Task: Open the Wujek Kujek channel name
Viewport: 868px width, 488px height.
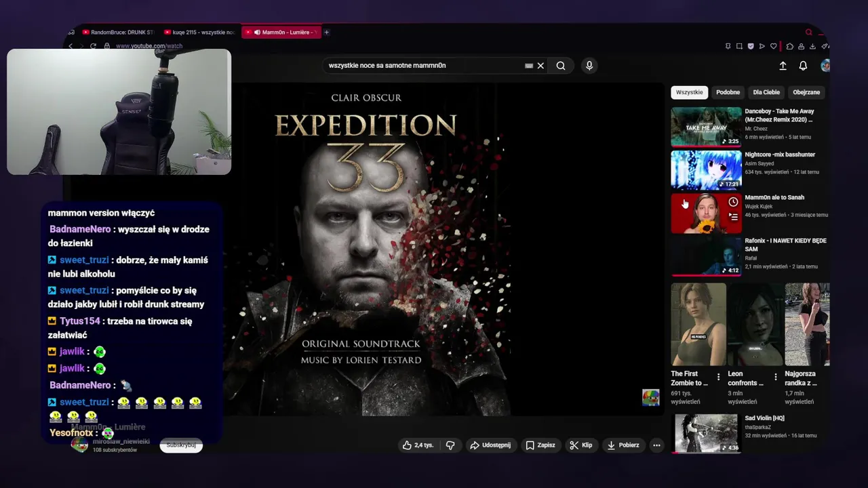Action: click(759, 206)
